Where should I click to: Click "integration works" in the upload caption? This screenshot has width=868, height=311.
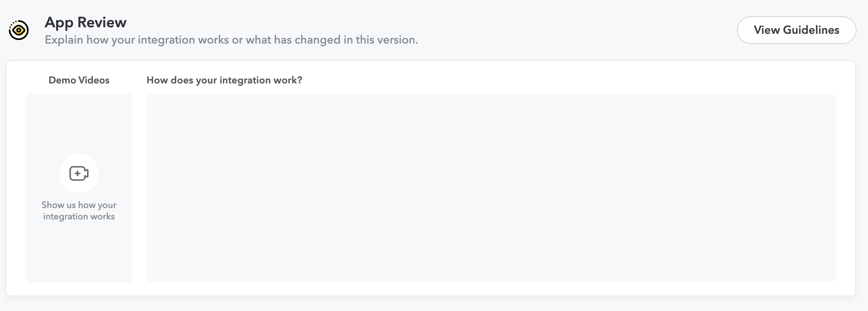pos(79,217)
